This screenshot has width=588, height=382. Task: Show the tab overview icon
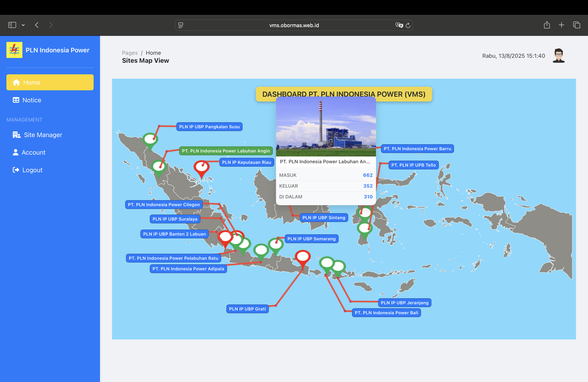577,25
